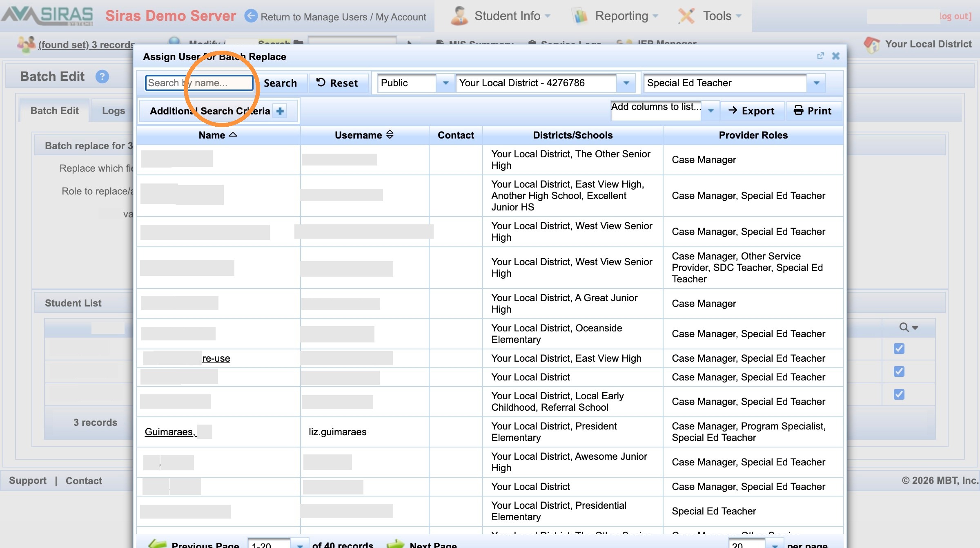This screenshot has width=980, height=548.
Task: Click the Your Local District home icon
Action: click(871, 44)
